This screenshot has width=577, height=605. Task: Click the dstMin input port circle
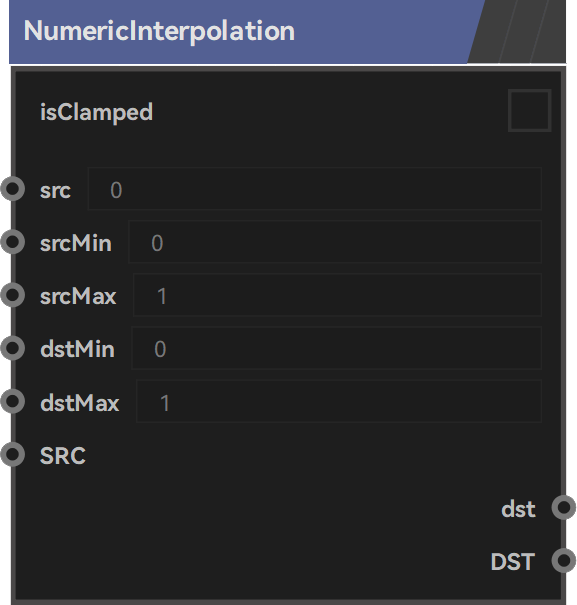(13, 348)
